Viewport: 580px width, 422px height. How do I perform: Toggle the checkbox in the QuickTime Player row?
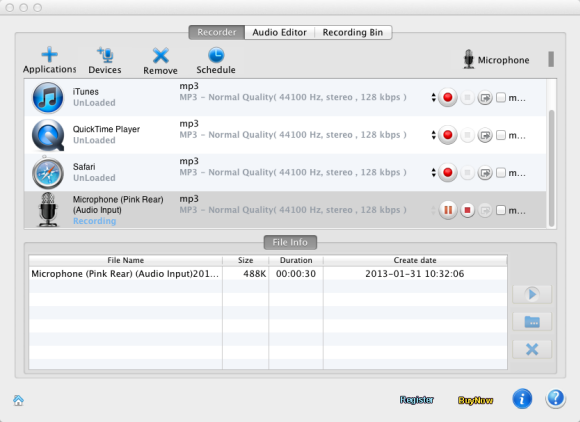tap(501, 135)
